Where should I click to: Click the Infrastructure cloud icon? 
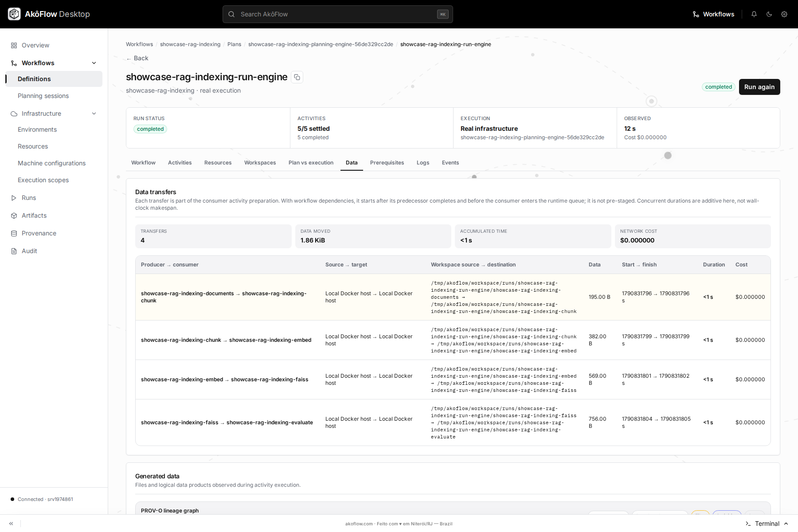(14, 113)
